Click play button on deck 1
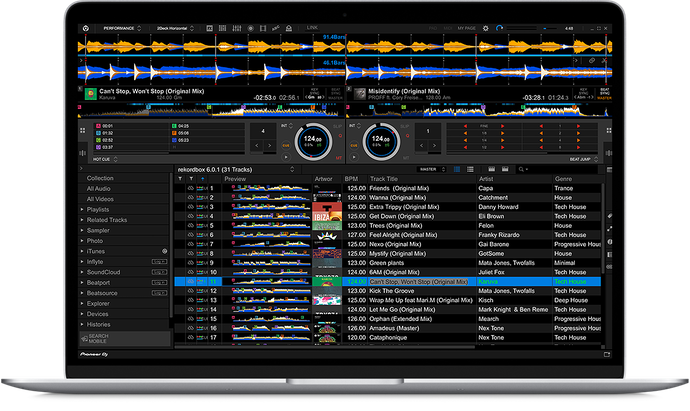Screen dimensions: 690x411 (x=286, y=157)
